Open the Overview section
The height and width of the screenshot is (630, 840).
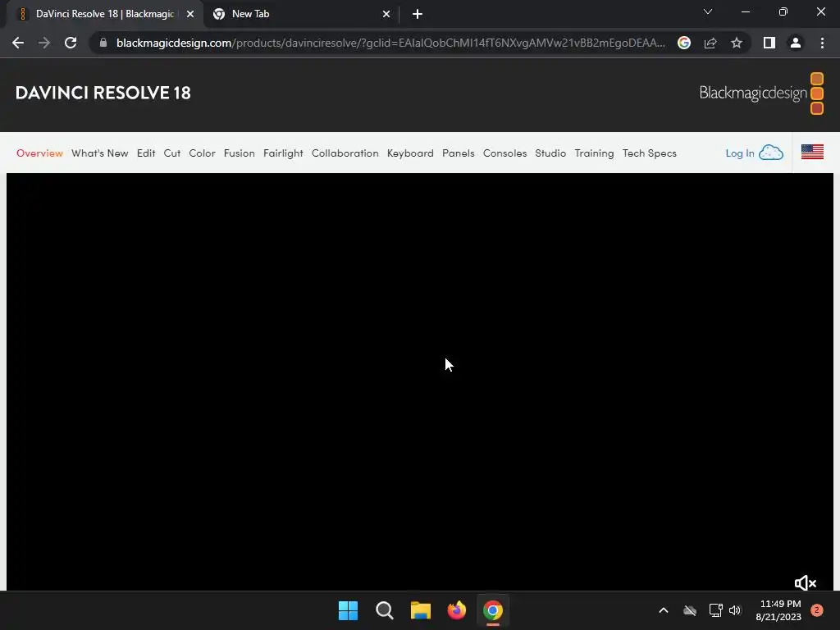click(x=39, y=153)
